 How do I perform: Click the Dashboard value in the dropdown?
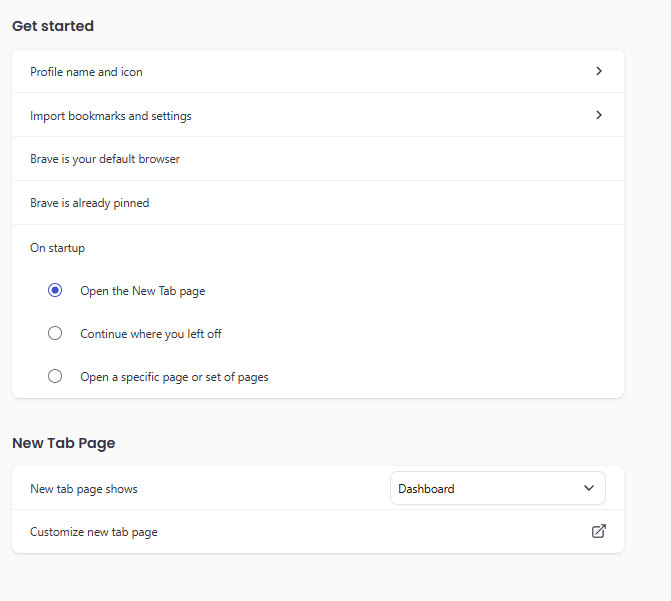tap(427, 489)
